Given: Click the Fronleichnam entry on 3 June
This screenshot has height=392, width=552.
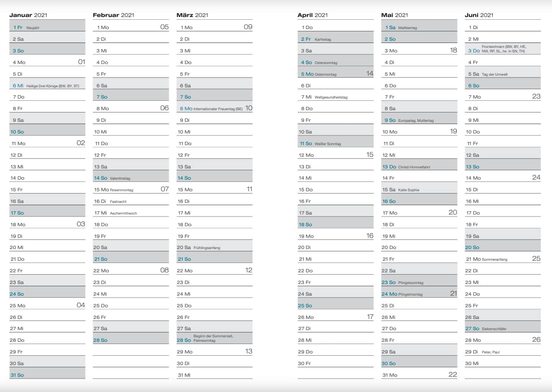Looking at the screenshot, I should click(504, 49).
